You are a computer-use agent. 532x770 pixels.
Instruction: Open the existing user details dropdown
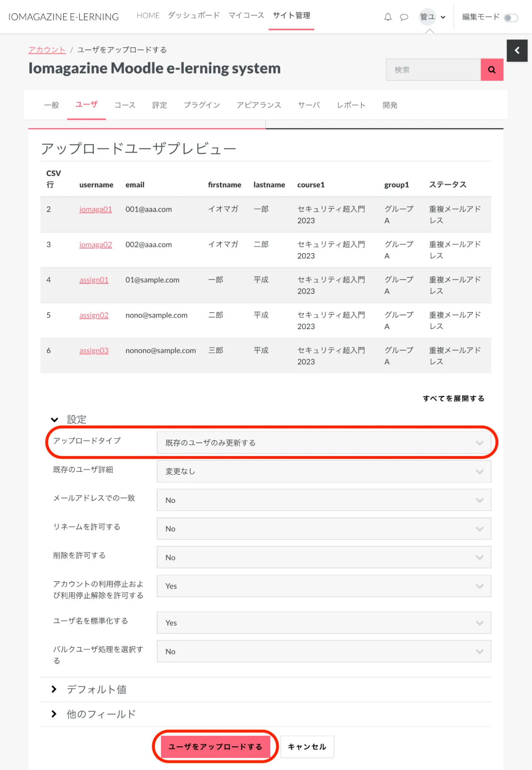point(324,471)
